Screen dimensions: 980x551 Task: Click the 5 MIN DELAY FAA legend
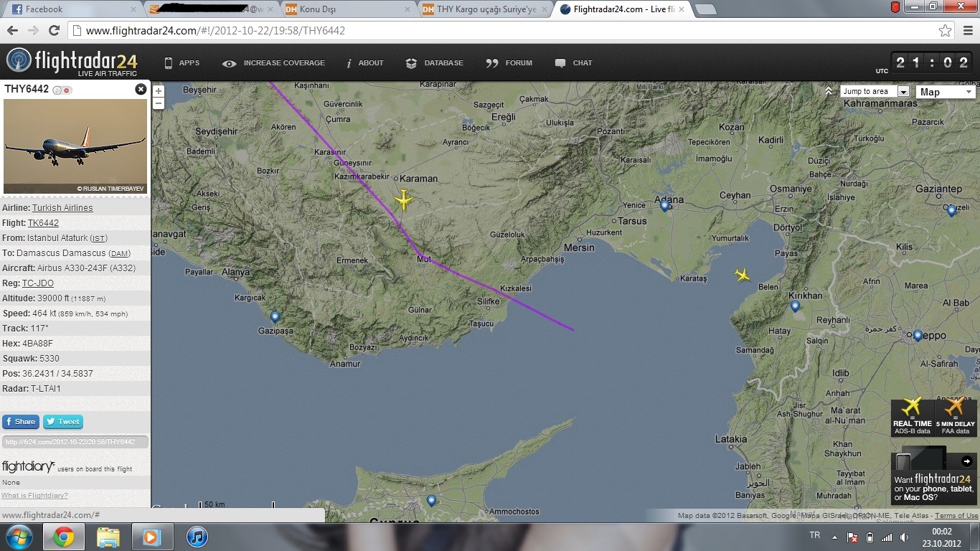tap(956, 417)
